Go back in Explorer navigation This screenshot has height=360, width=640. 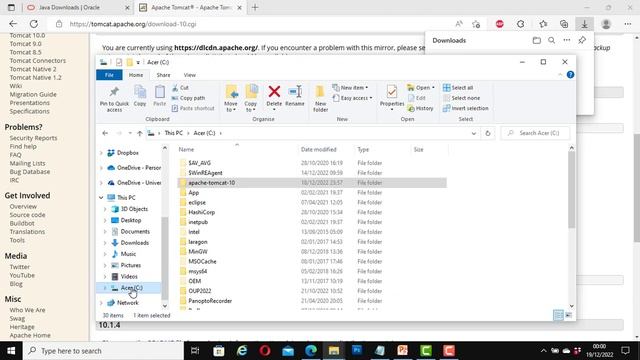click(105, 133)
